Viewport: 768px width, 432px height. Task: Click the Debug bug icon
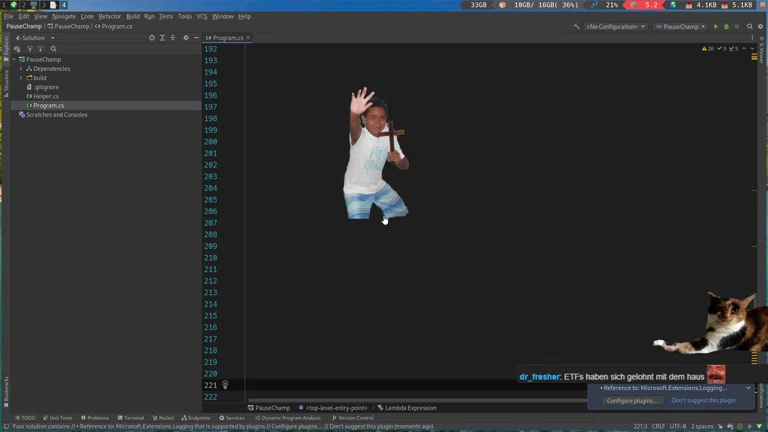pos(727,27)
